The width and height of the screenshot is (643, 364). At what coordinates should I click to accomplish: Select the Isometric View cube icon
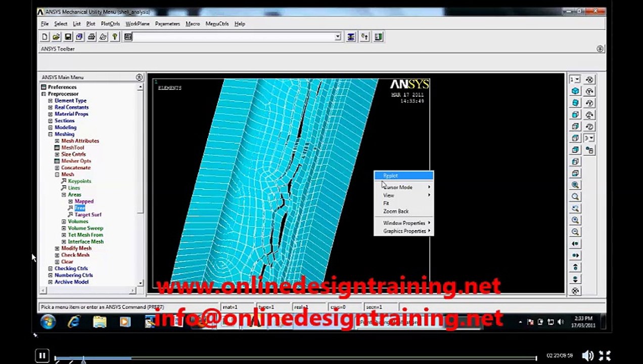(x=575, y=91)
